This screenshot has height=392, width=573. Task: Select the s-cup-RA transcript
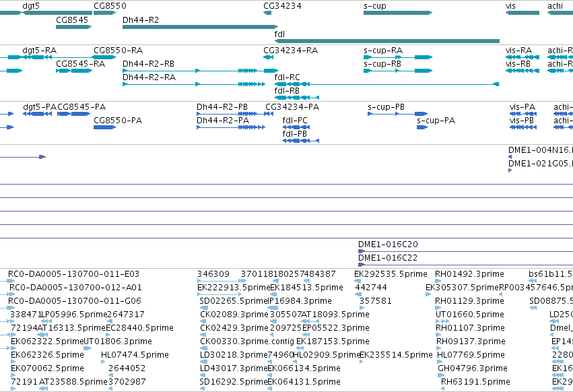[x=398, y=57]
